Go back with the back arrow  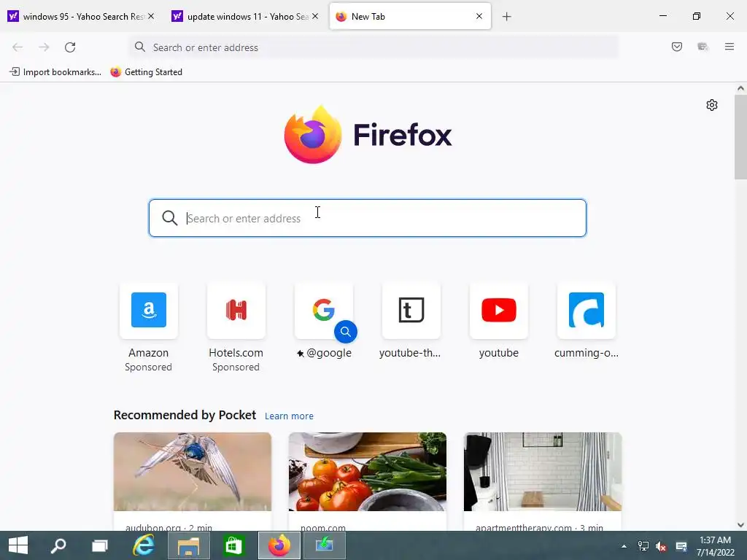[x=18, y=47]
